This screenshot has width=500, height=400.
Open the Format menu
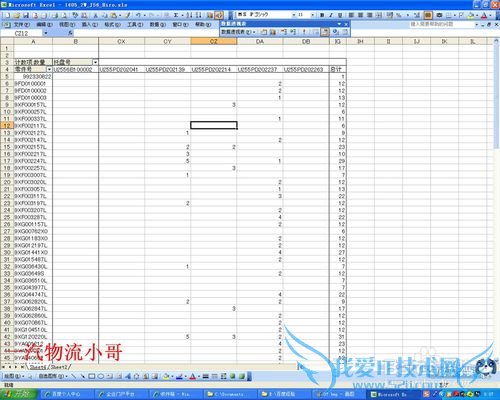[x=112, y=25]
